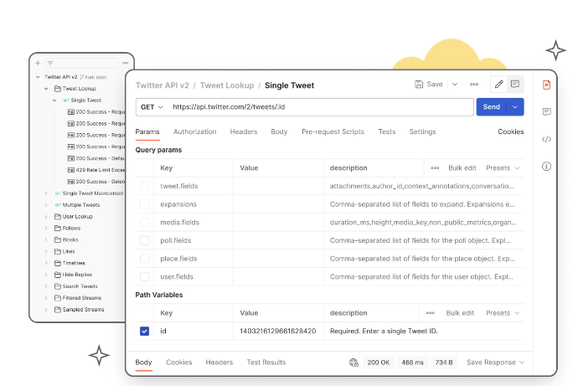
Task: Enable the poll.fields query param checkbox
Action: click(144, 240)
